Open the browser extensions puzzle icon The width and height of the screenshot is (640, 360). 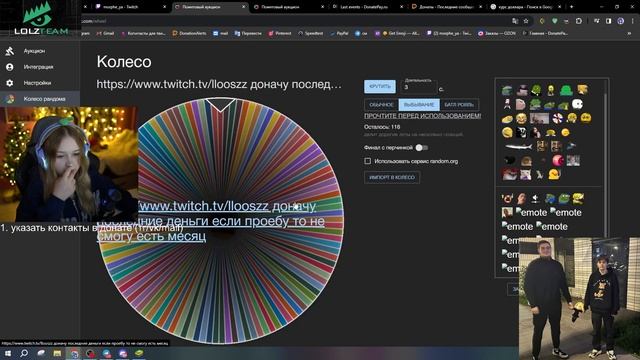(x=578, y=21)
